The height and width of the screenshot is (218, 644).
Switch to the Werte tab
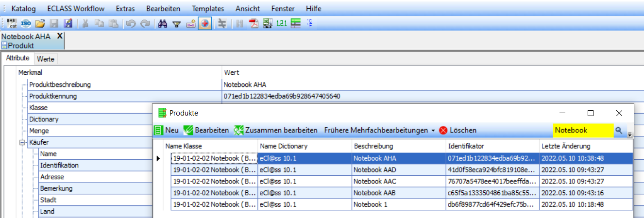pos(46,59)
